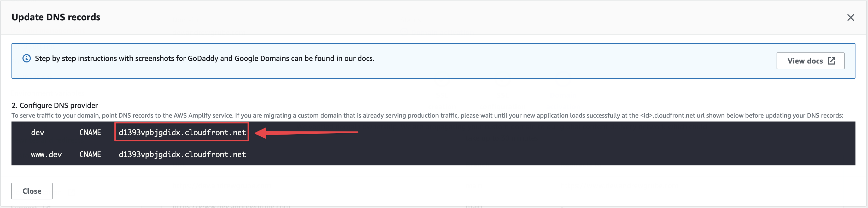Image resolution: width=868 pixels, height=208 pixels.
Task: Click the "2. Configure DNS provider" heading
Action: [x=55, y=105]
